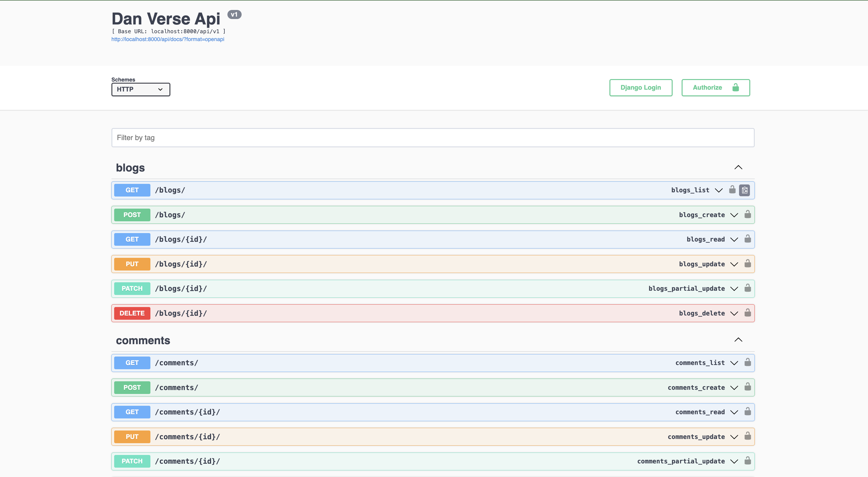Open the openapi format documentation link
This screenshot has height=477, width=868.
click(x=167, y=40)
